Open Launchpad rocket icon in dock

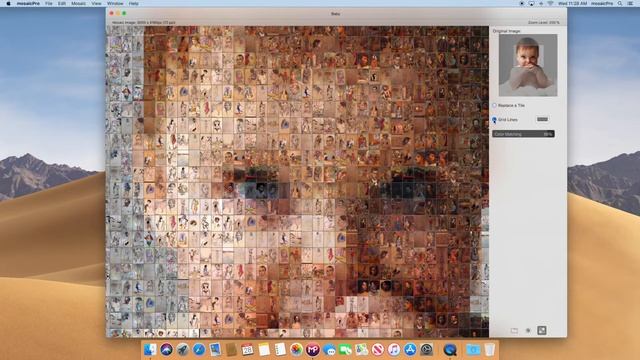click(x=182, y=350)
